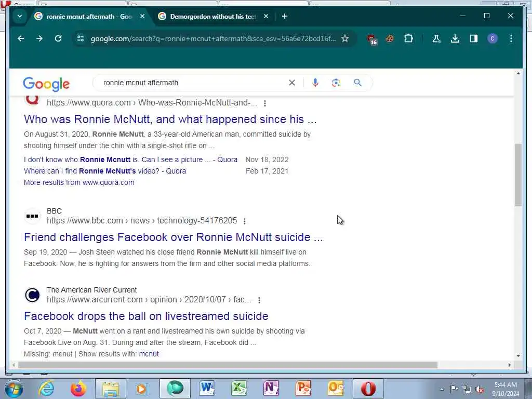Open the extension with 16 badge

[372, 39]
